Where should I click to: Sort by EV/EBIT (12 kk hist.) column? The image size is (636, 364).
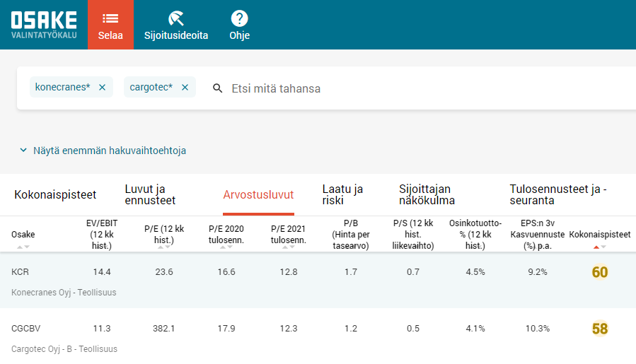pos(102,234)
